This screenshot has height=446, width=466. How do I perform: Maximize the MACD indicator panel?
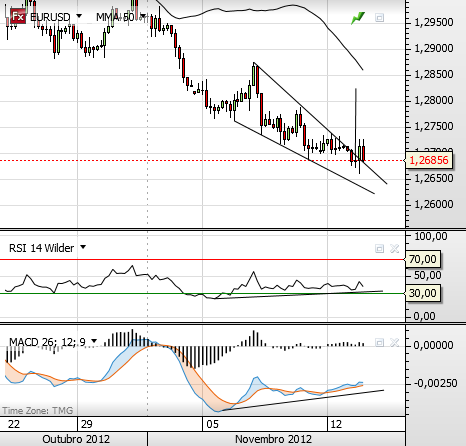[x=379, y=342]
